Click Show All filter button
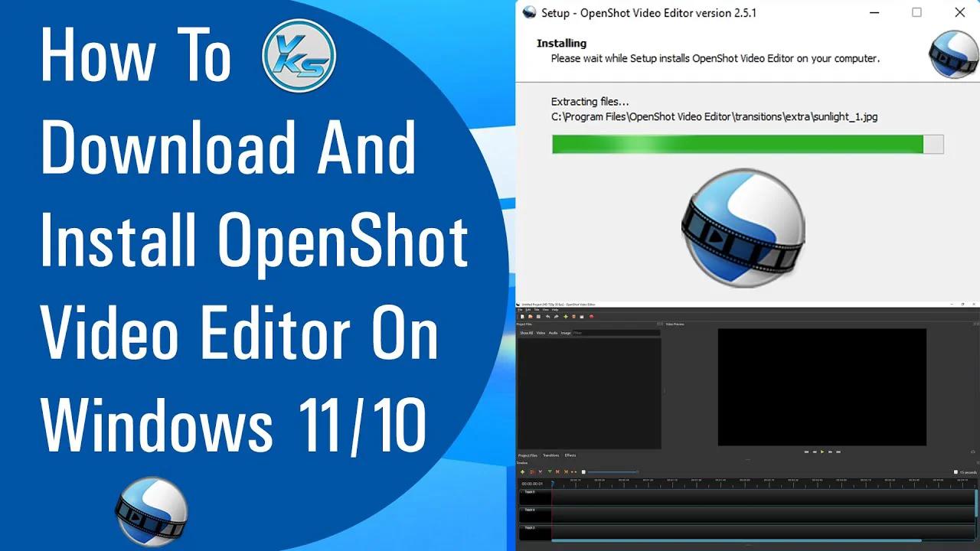The image size is (980, 551). (x=527, y=333)
